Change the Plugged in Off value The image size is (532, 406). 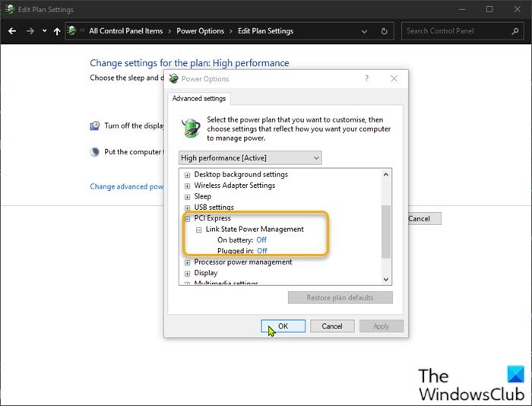(262, 251)
